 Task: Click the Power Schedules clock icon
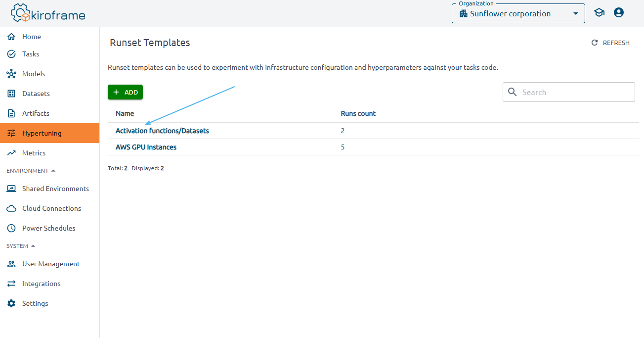[11, 228]
